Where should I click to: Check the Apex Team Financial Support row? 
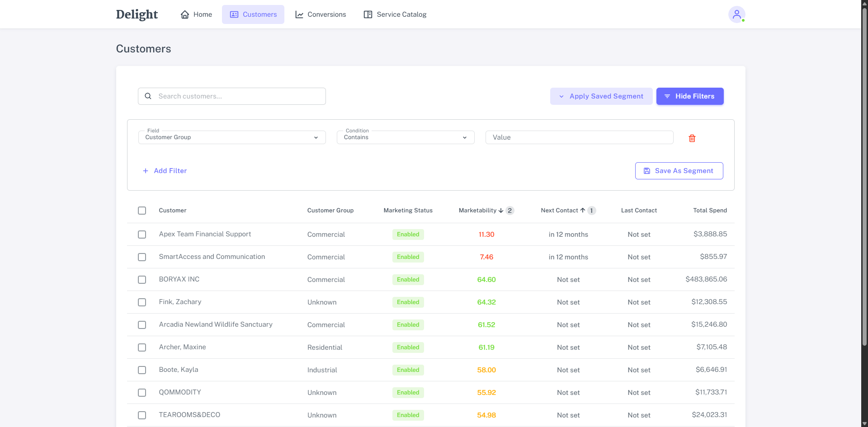(x=142, y=235)
